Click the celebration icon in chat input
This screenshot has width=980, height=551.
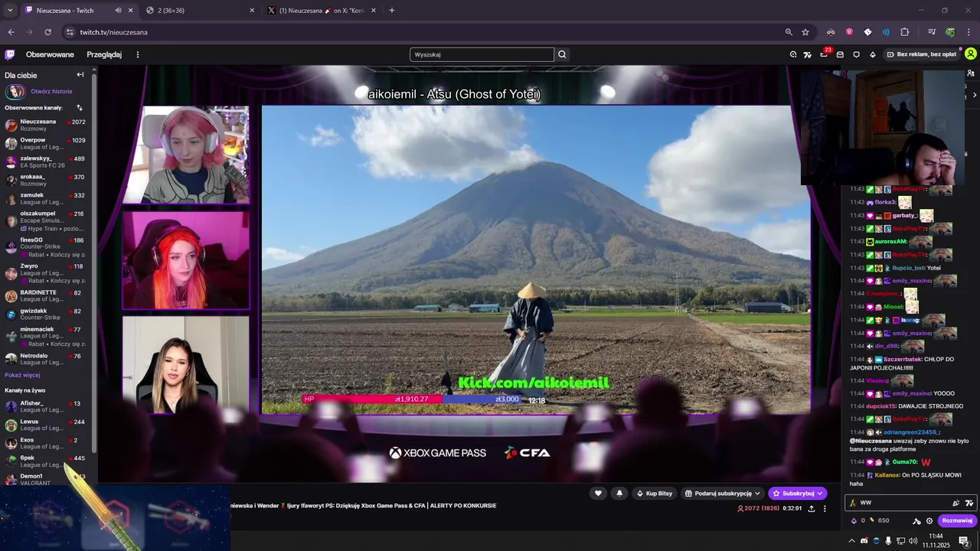pyautogui.click(x=955, y=503)
